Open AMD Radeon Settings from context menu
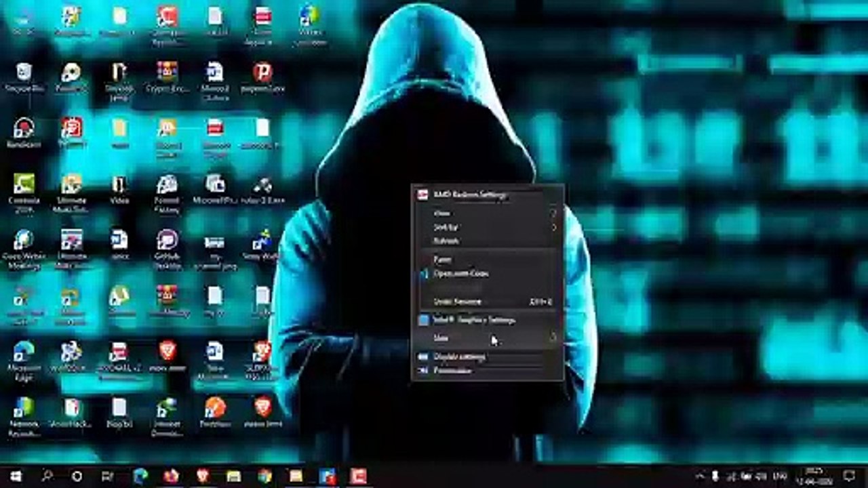The height and width of the screenshot is (488, 868). coord(488,195)
